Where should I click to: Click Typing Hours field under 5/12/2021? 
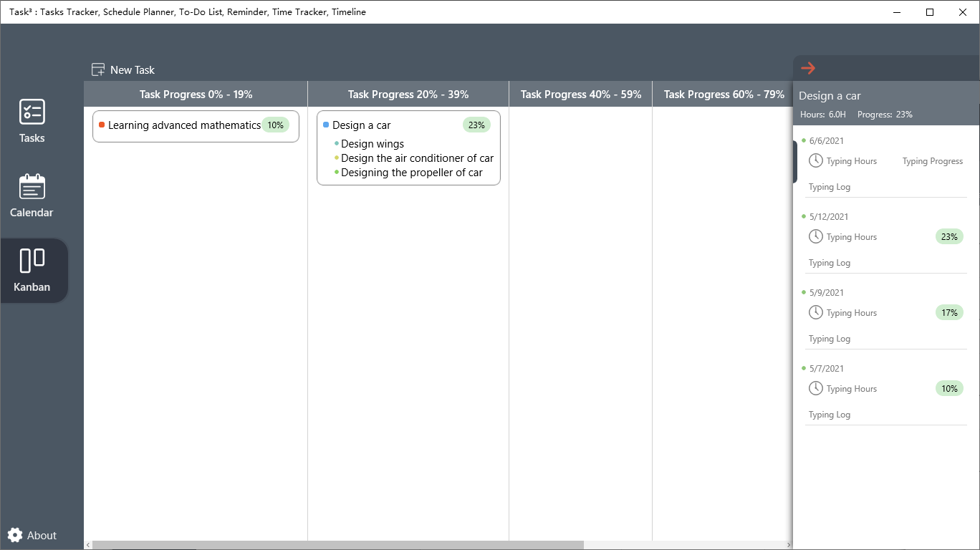[852, 237]
